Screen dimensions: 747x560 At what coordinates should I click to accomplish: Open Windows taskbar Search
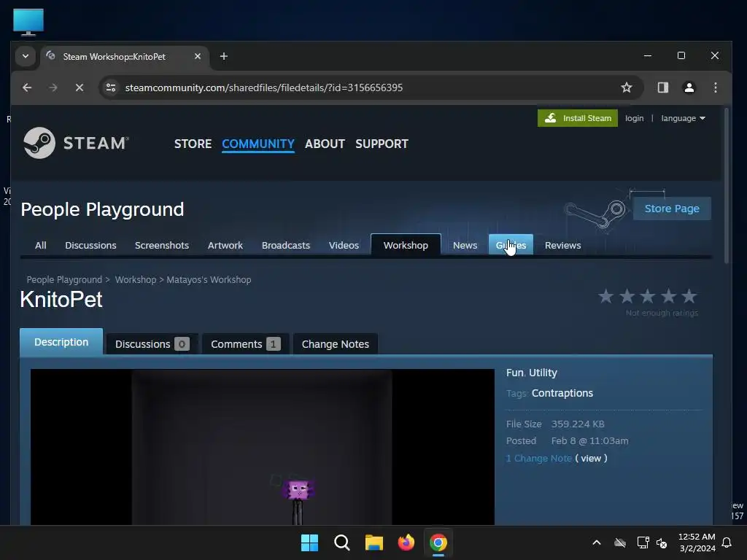click(x=341, y=542)
